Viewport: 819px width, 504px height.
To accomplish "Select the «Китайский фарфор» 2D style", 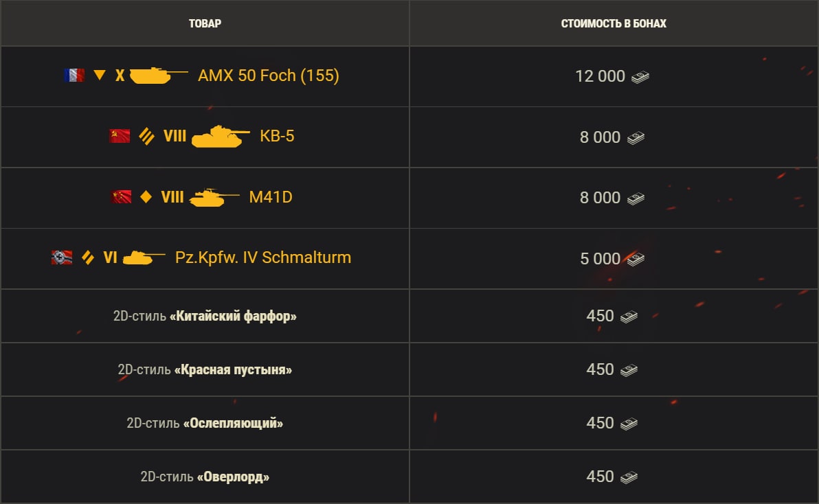I will tap(205, 317).
